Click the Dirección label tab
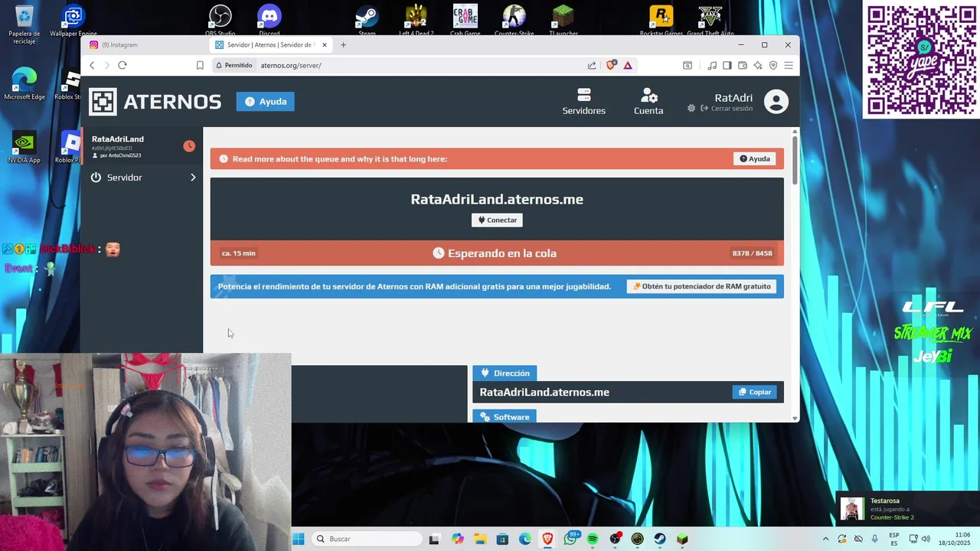 point(505,373)
